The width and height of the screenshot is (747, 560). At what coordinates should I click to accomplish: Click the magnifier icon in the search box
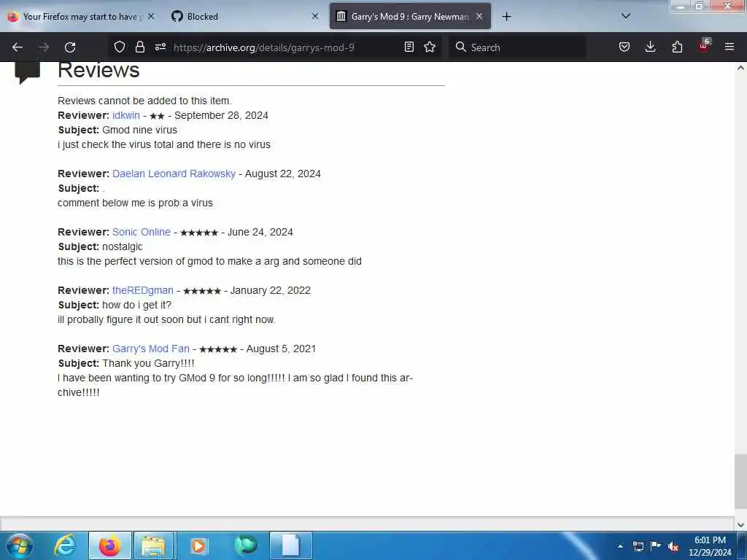[460, 47]
